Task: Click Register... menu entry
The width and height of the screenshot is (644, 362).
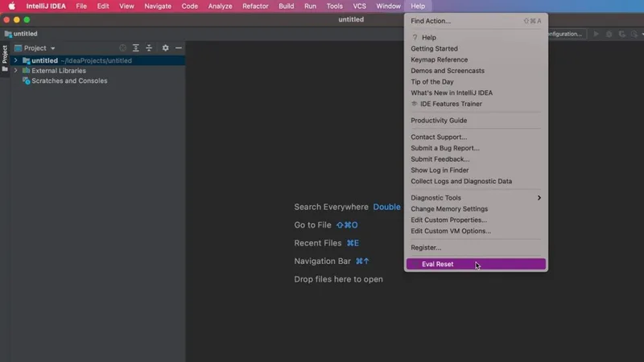Action: click(x=426, y=248)
